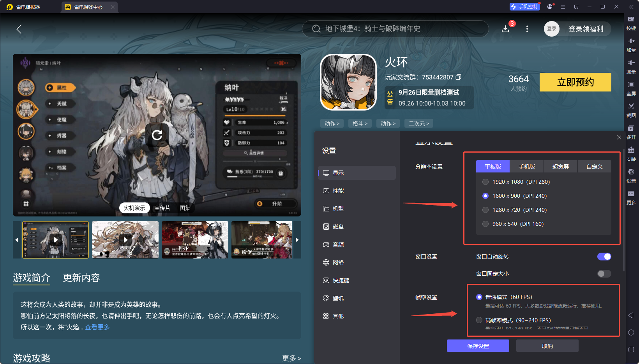This screenshot has width=639, height=364.
Task: Open 多开 multi-instance tool
Action: click(x=631, y=132)
